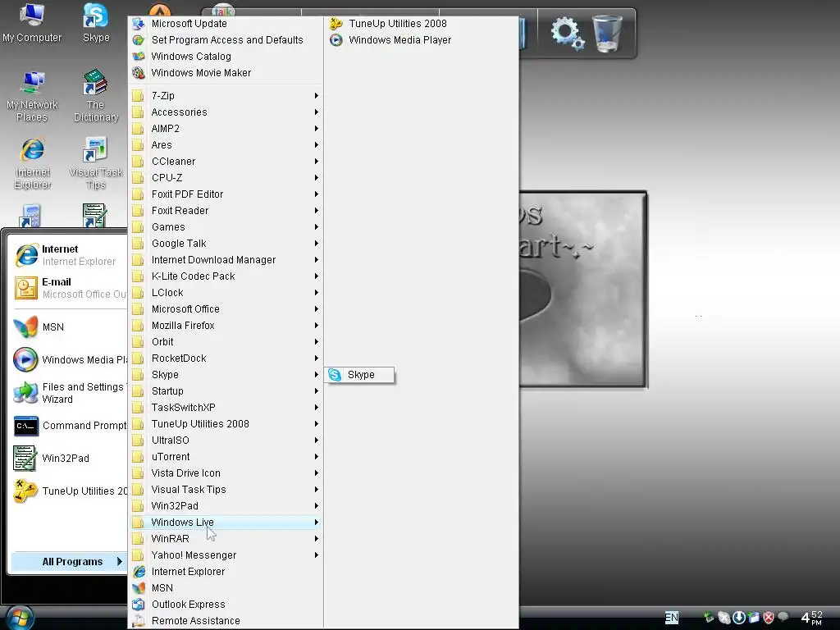This screenshot has width=840, height=630.
Task: Open CCleaner program folder
Action: (x=226, y=162)
